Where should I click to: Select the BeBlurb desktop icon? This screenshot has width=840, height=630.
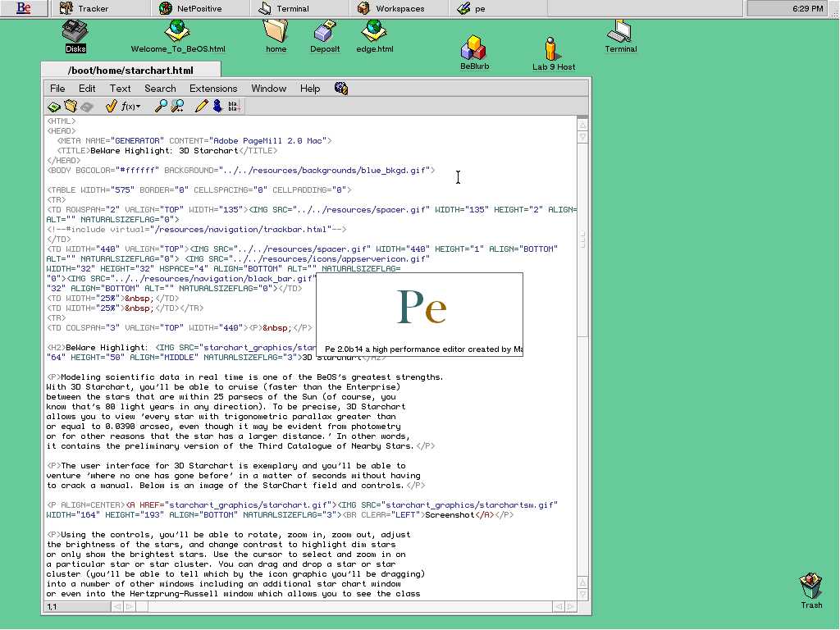coord(474,52)
